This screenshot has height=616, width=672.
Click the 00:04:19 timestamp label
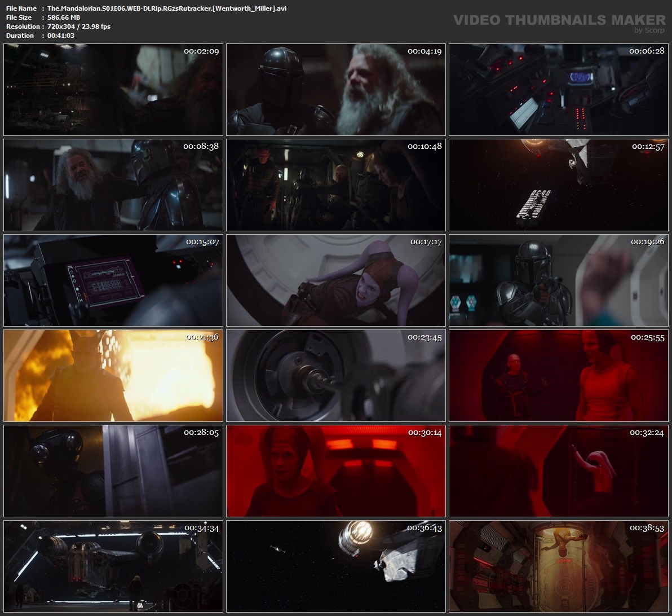(425, 51)
